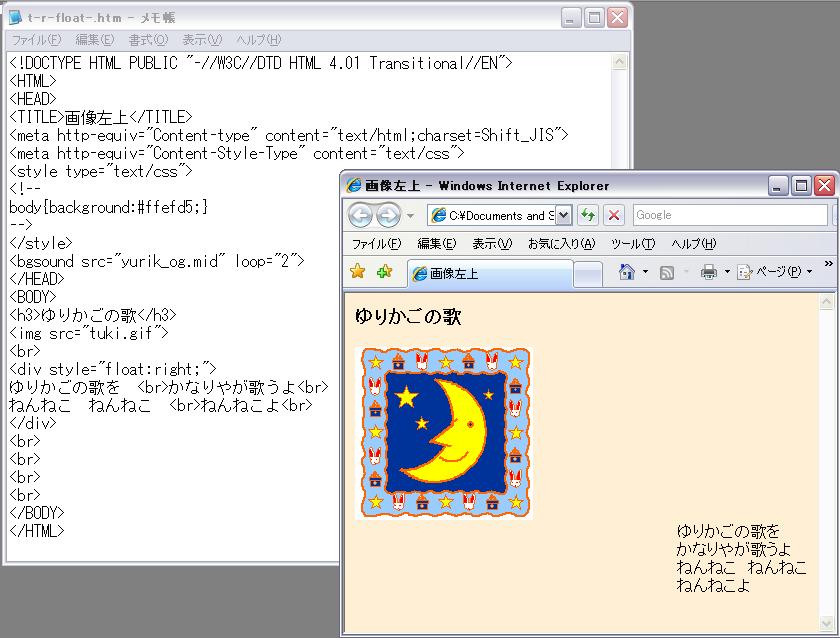
Task: Click the bgsound src line in Notepad
Action: (x=157, y=261)
